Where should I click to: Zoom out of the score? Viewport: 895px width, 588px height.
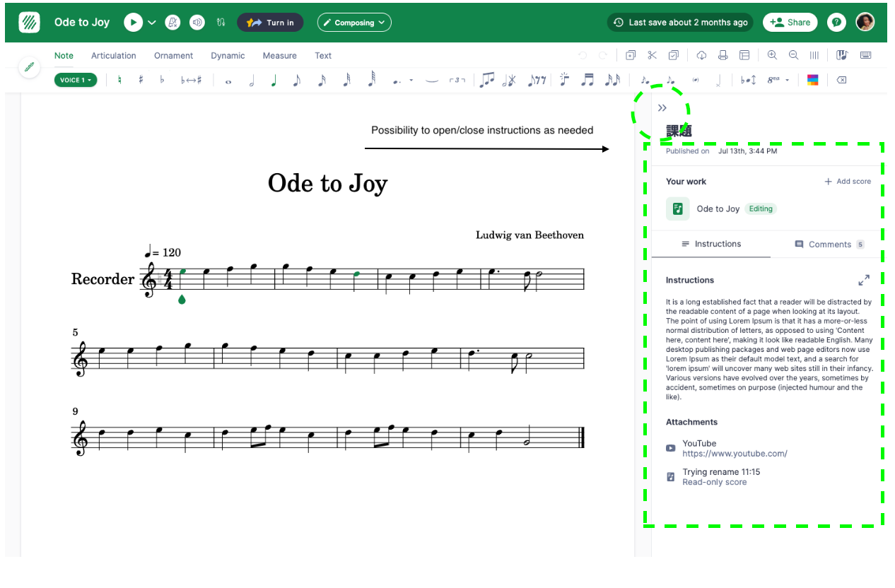[x=794, y=55]
